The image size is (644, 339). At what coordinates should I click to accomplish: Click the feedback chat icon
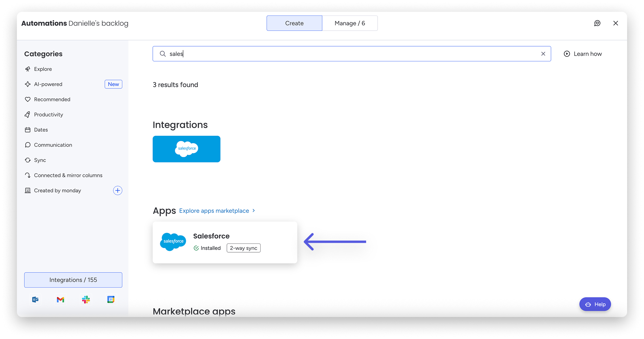point(597,23)
